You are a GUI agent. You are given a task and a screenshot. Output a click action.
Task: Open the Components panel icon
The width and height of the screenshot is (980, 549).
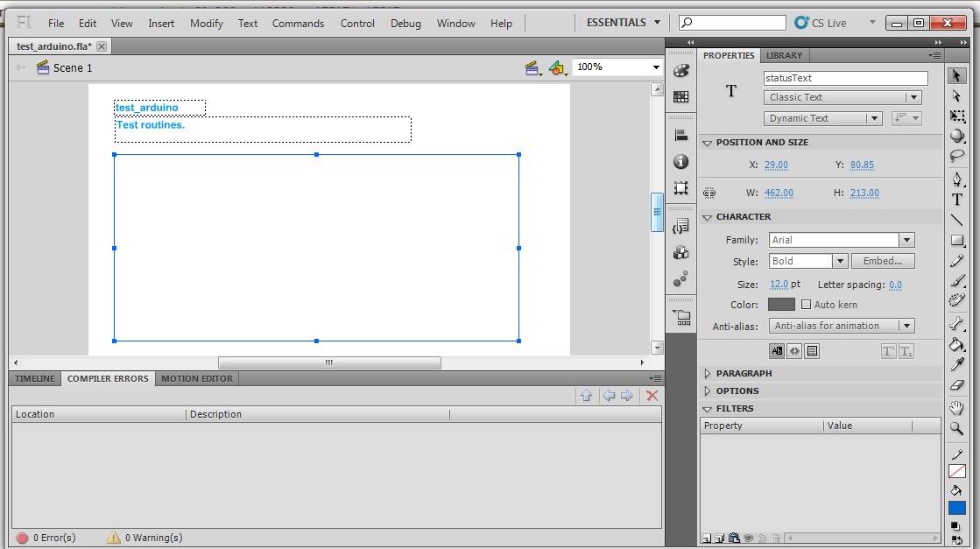click(x=681, y=252)
